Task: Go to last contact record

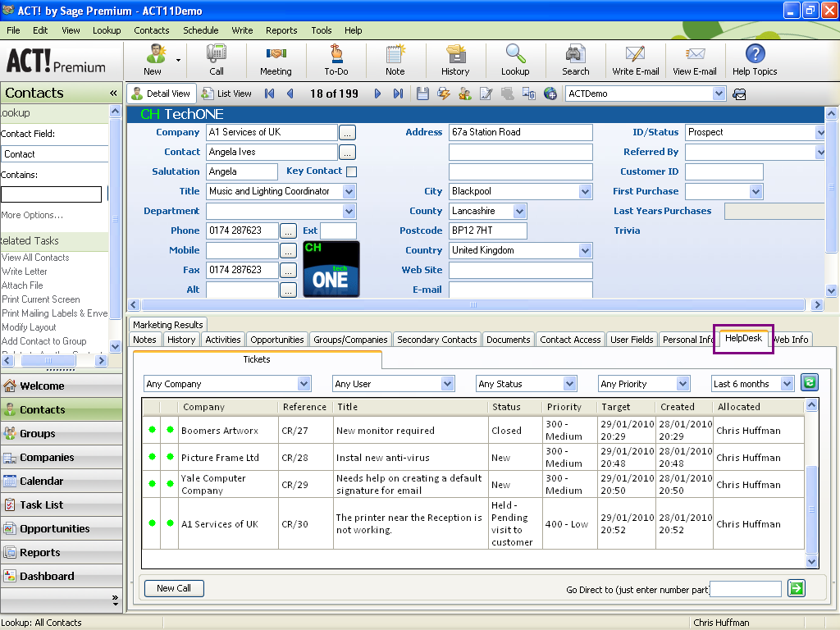Action: (398, 94)
